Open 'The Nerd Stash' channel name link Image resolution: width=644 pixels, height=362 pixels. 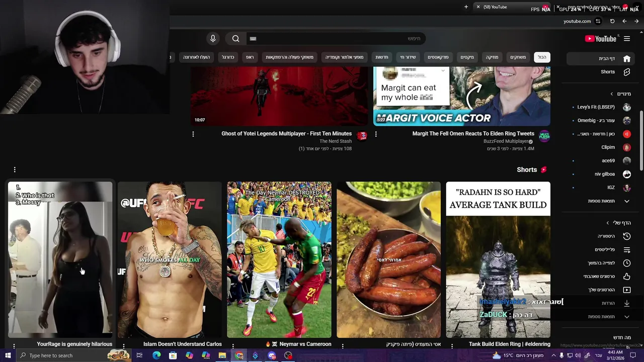click(336, 141)
